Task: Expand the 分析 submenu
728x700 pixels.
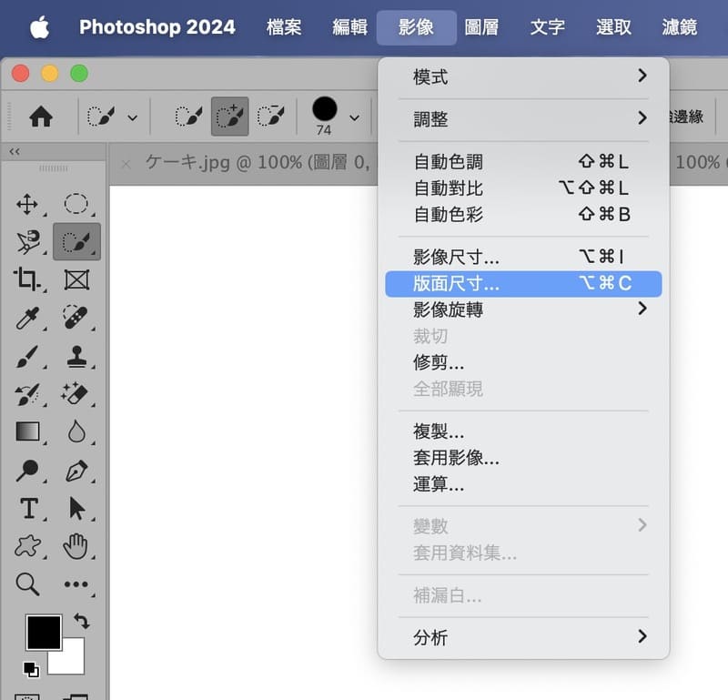Action: click(x=524, y=637)
